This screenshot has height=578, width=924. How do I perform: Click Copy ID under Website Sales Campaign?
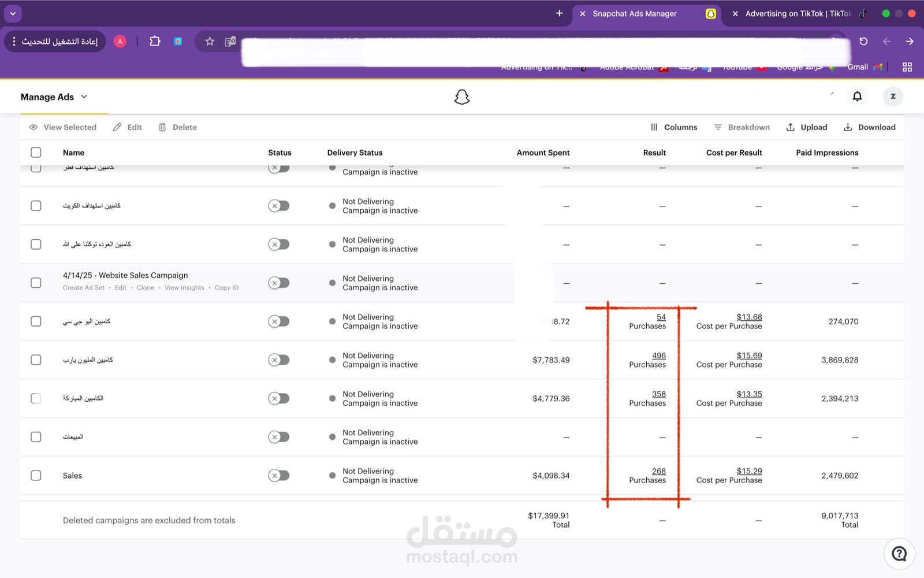tap(226, 288)
